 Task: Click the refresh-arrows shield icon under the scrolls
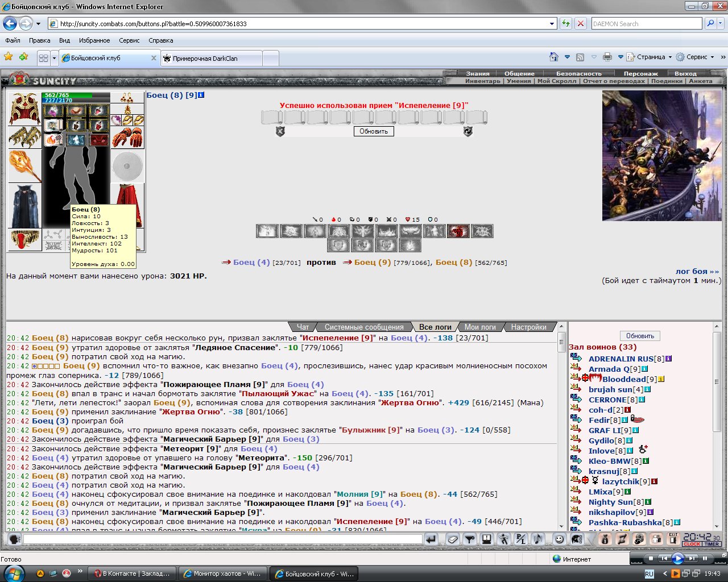click(468, 131)
